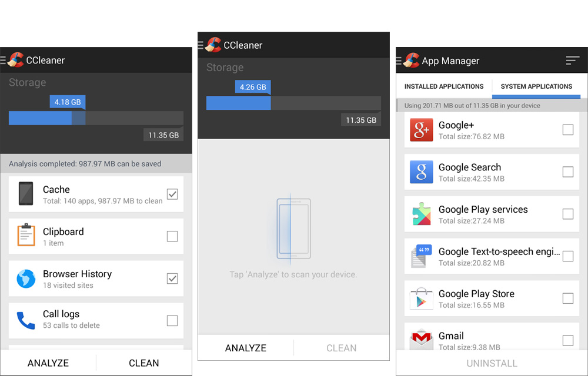Check the Clipboard checkbox
The image size is (588, 376).
[x=172, y=236]
